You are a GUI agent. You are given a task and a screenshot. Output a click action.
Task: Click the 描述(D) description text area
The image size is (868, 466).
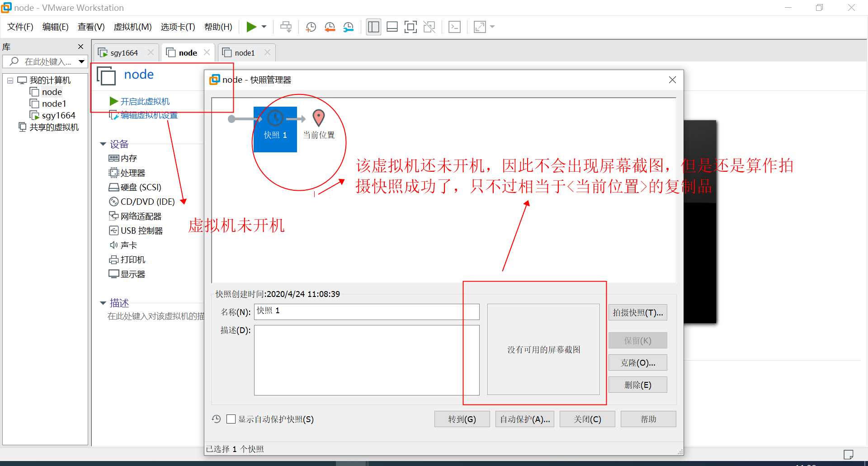pos(367,360)
